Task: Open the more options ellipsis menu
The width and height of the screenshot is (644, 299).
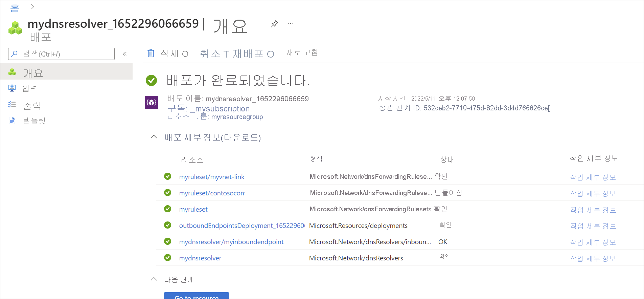Action: (x=291, y=24)
